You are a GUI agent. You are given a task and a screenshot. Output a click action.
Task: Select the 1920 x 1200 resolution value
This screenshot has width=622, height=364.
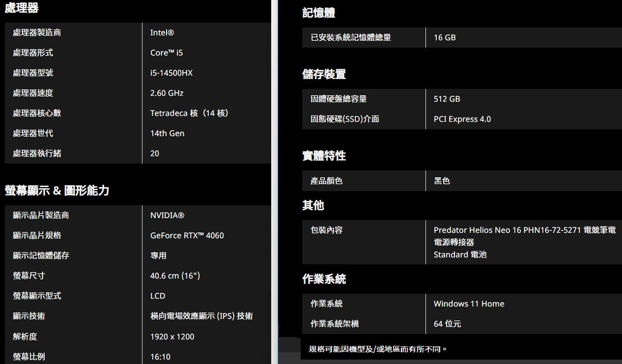[x=172, y=336]
